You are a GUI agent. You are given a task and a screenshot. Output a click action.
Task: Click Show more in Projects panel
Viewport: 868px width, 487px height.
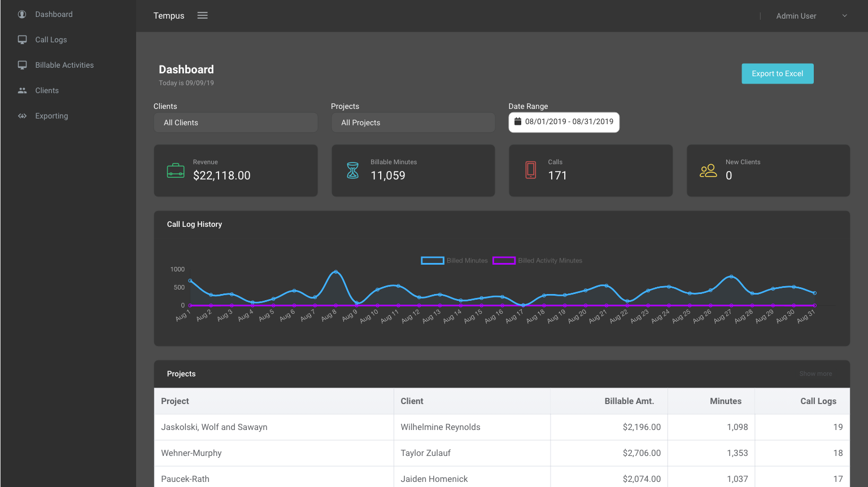coord(815,374)
